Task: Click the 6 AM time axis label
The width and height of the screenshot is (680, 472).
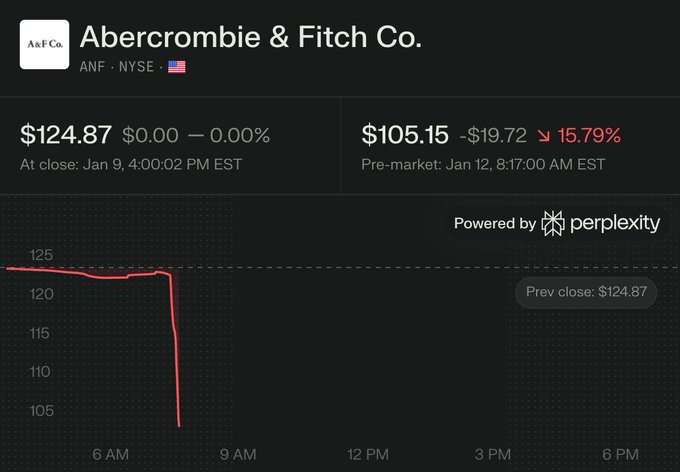Action: coord(111,454)
